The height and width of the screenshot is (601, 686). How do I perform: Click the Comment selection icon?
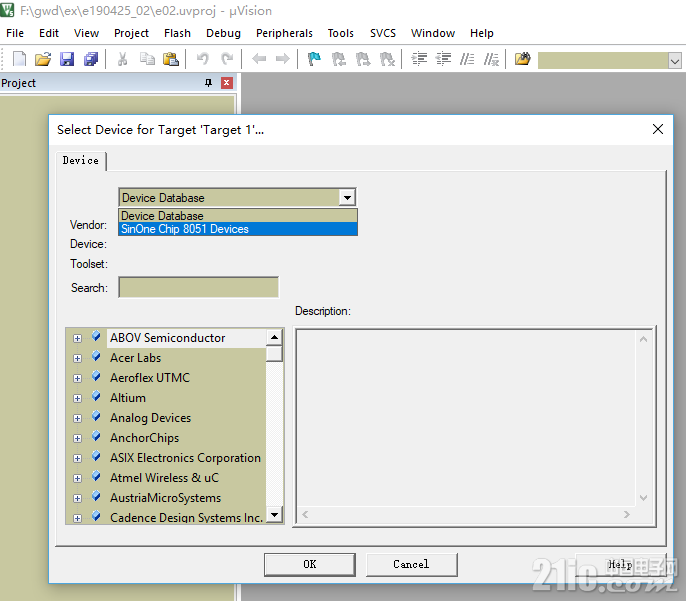[x=467, y=59]
